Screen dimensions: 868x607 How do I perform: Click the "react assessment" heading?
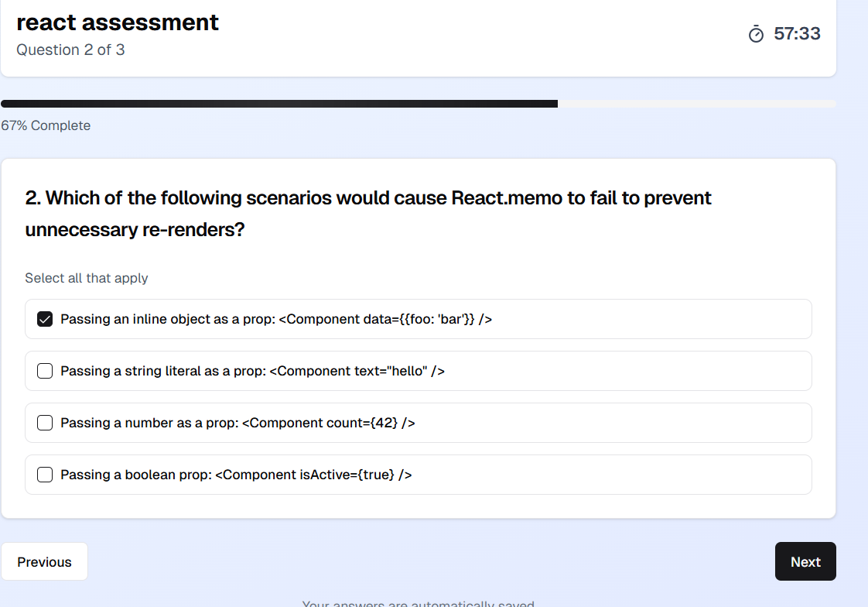pos(118,22)
